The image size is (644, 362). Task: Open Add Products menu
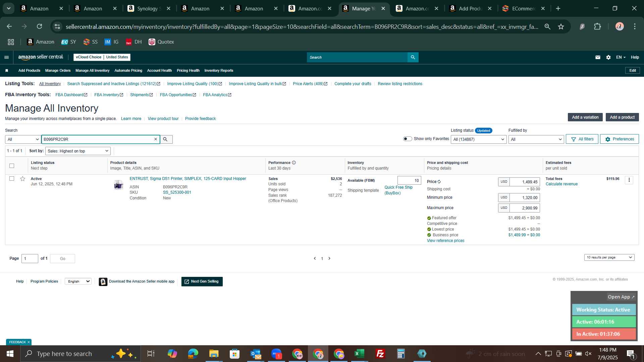pyautogui.click(x=29, y=70)
